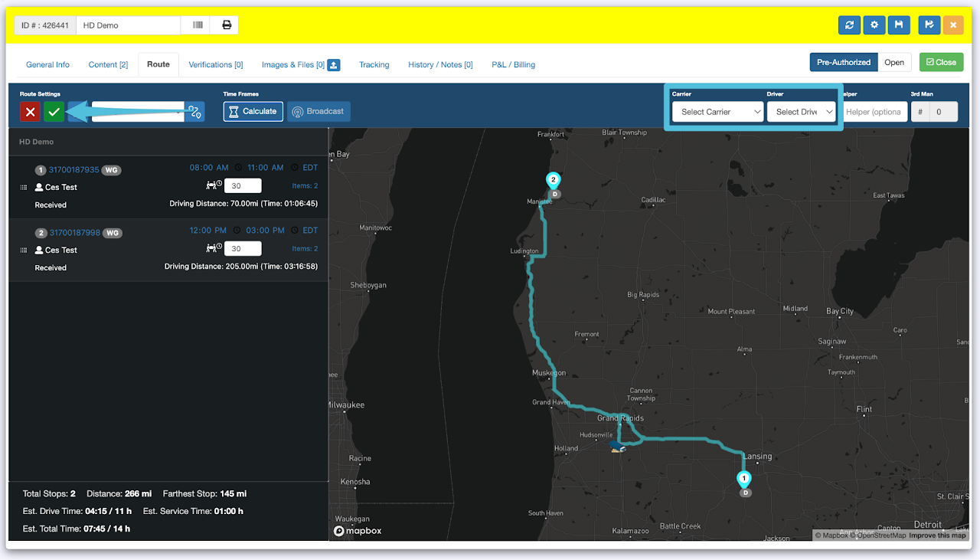Image resolution: width=980 pixels, height=560 pixels.
Task: Select the Route tab
Action: tap(158, 64)
